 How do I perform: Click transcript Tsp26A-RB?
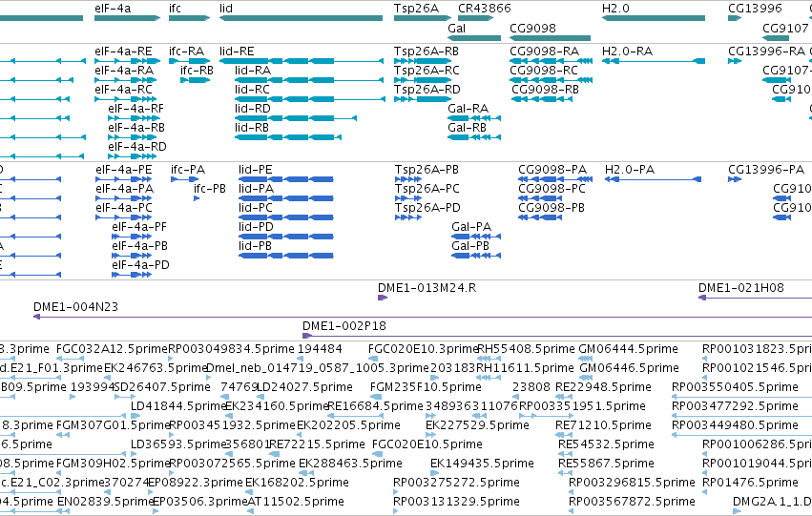(427, 52)
